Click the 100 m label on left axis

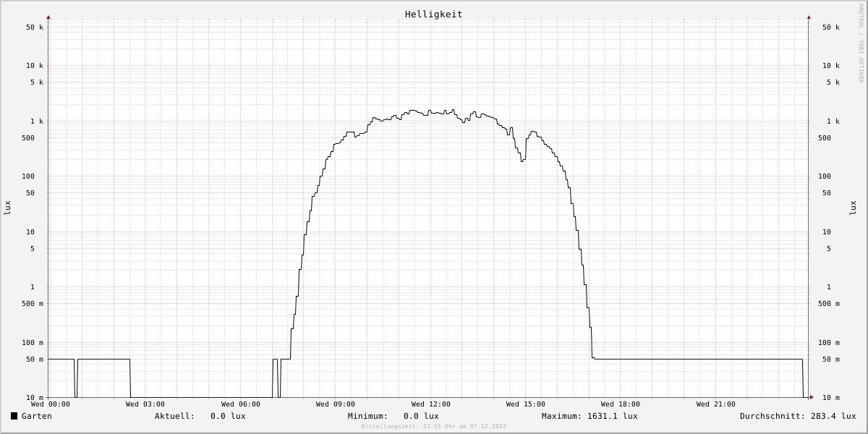click(33, 343)
